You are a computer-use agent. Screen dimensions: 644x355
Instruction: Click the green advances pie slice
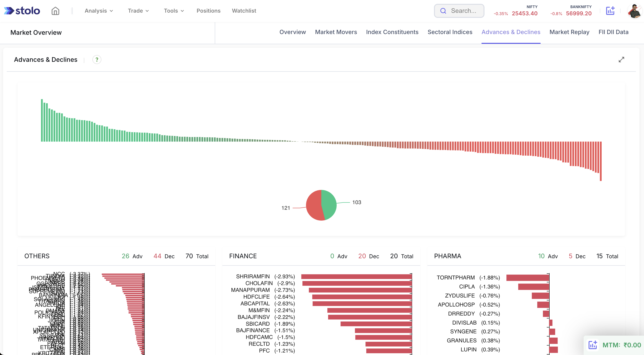[x=329, y=205]
